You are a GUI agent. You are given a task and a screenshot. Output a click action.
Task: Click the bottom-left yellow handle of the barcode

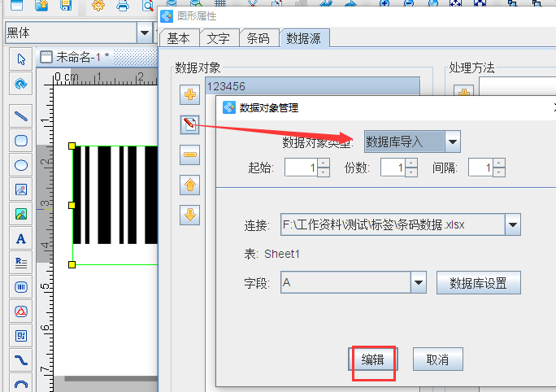pos(72,264)
